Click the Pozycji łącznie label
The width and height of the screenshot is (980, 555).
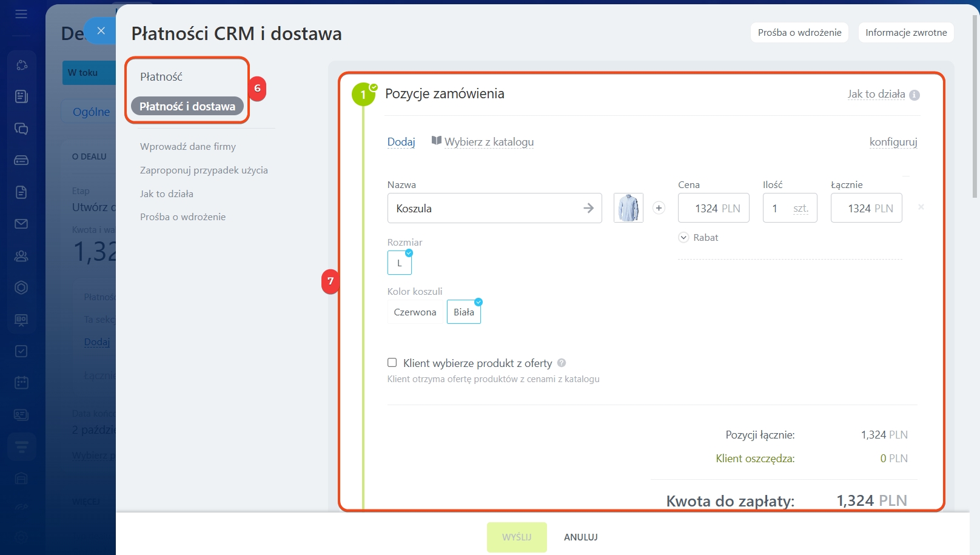[x=760, y=435]
